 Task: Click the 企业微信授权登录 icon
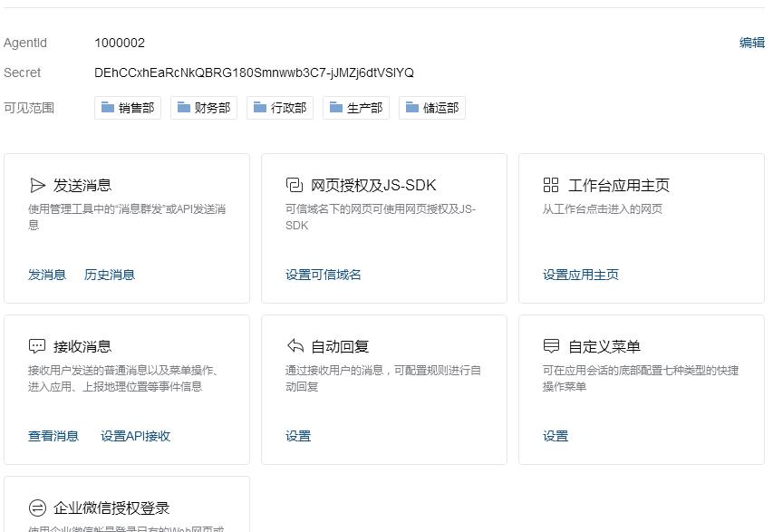(x=37, y=508)
